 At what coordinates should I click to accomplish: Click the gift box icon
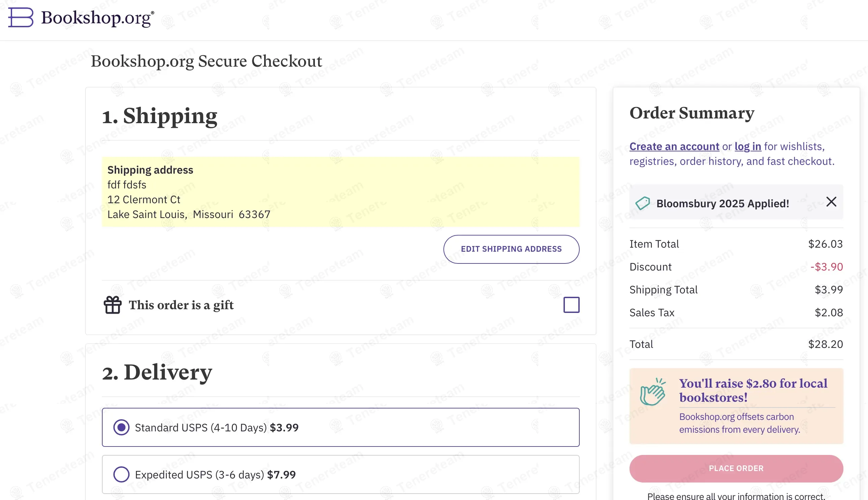(x=113, y=305)
